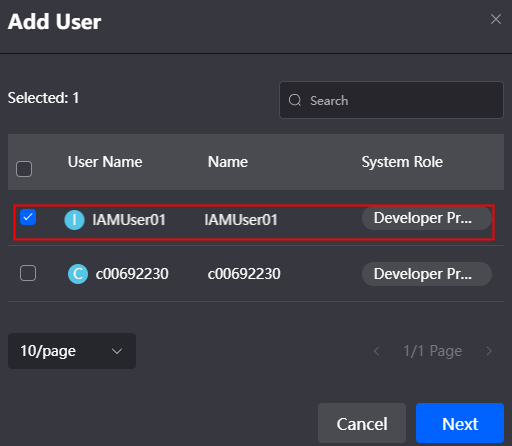
Task: Click the System Role column header
Action: (x=402, y=162)
